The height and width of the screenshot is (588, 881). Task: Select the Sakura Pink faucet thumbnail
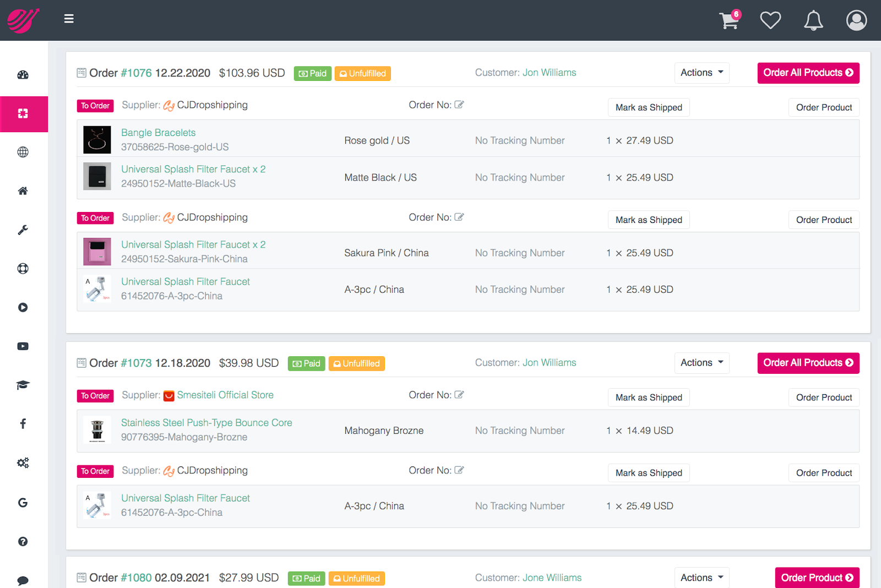click(97, 252)
